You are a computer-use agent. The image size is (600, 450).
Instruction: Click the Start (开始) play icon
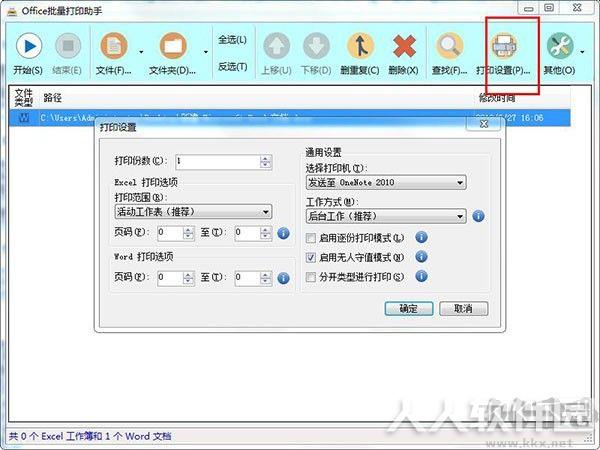(29, 46)
